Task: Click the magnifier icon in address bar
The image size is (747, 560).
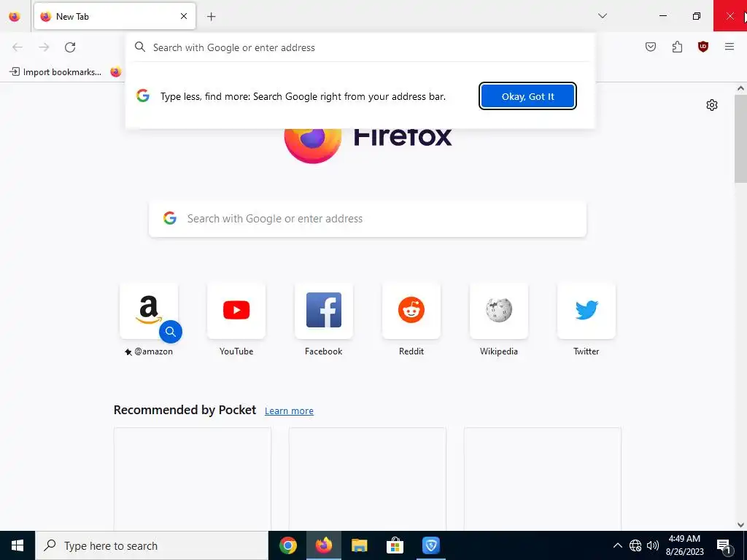Action: pos(139,47)
